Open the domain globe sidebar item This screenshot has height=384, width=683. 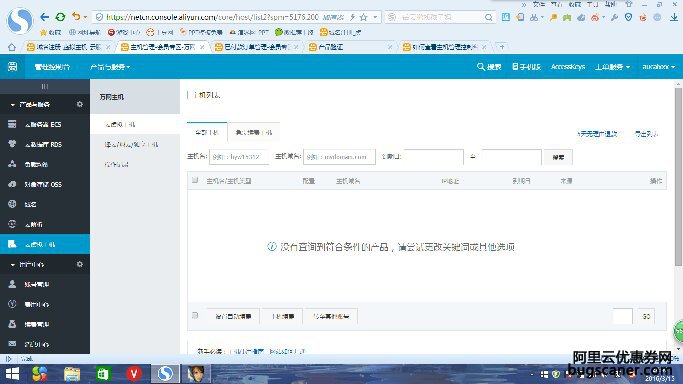tap(45, 204)
